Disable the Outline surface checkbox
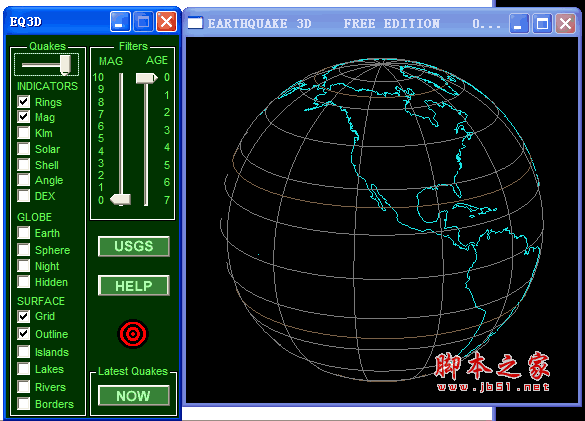 (24, 334)
